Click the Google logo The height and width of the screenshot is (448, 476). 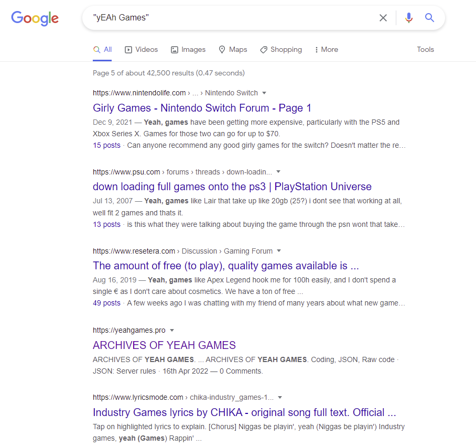click(x=35, y=18)
